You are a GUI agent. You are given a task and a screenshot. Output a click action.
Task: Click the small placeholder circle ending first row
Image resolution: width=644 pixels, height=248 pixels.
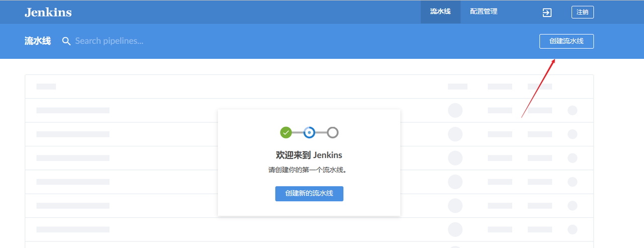[x=572, y=110]
